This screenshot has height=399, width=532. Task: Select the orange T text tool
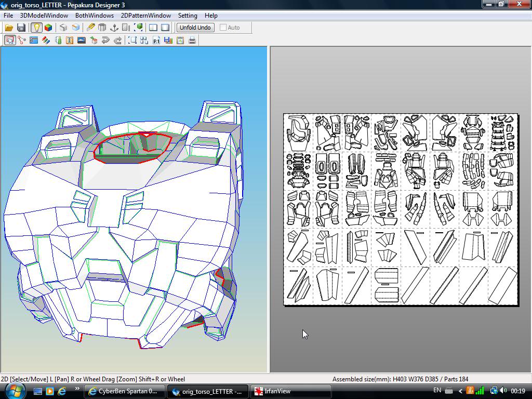70,41
